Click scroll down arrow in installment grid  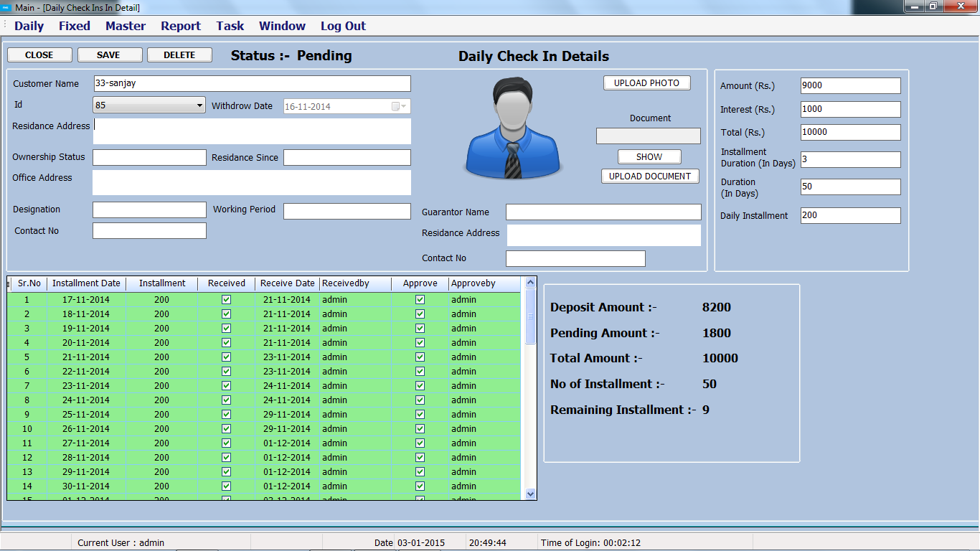(531, 494)
